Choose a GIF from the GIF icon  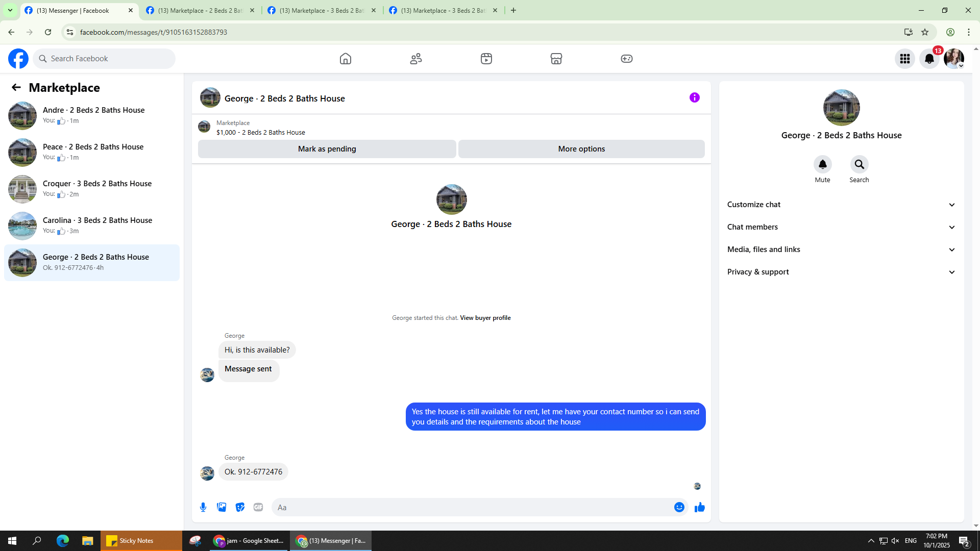click(x=258, y=507)
